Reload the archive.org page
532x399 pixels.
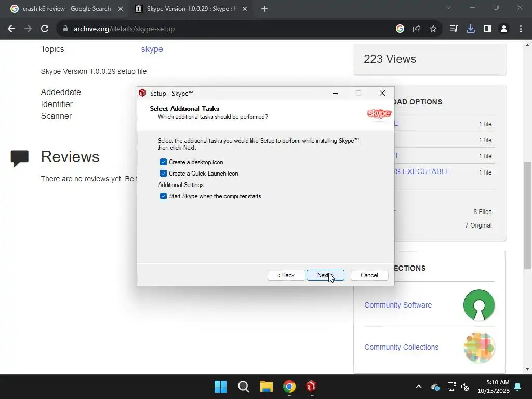click(45, 29)
